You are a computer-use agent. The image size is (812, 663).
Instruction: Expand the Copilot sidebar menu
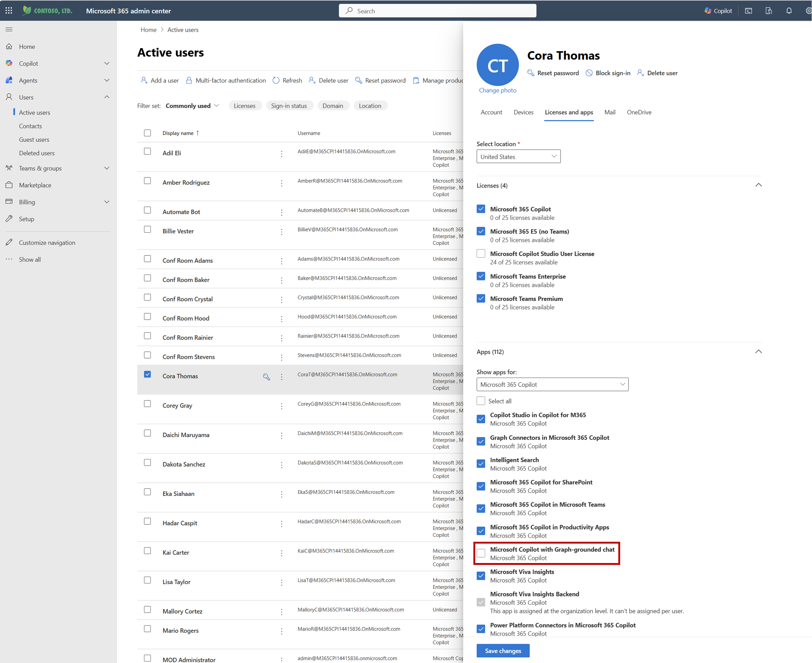(107, 63)
